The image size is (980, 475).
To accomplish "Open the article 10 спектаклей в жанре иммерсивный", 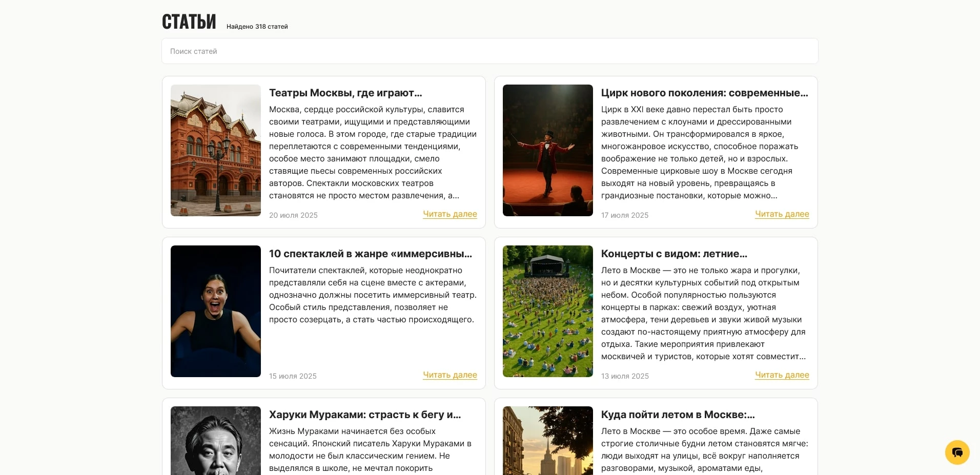I will tap(370, 254).
